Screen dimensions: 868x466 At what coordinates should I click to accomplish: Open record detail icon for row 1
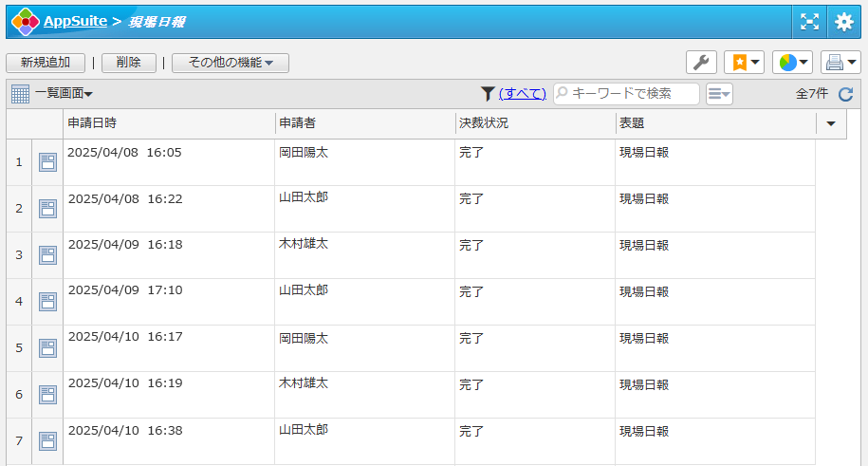47,162
